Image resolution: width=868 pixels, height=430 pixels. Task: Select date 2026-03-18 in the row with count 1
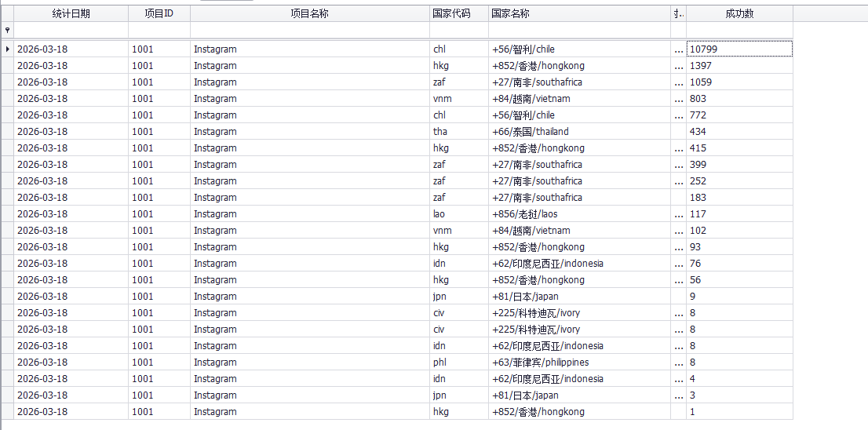71,412
